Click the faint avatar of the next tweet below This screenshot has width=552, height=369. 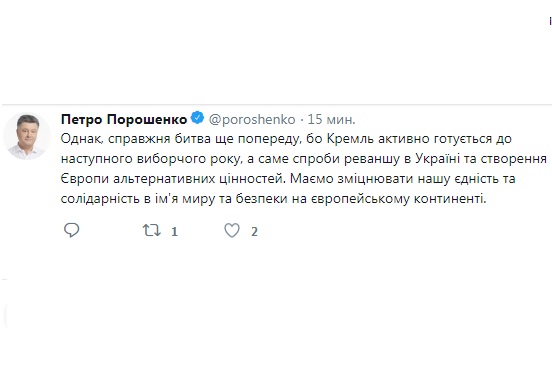(x=5, y=315)
